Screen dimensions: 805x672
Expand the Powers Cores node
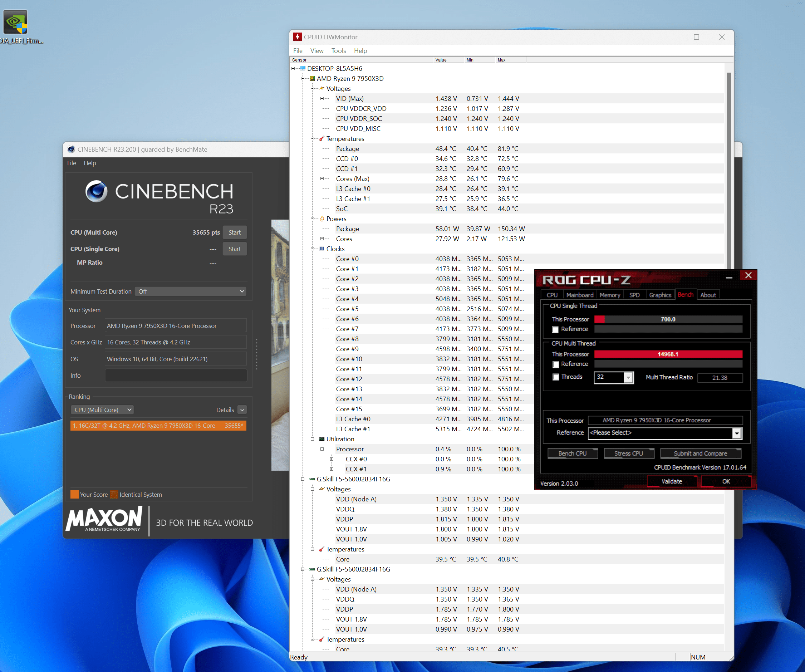tap(322, 239)
